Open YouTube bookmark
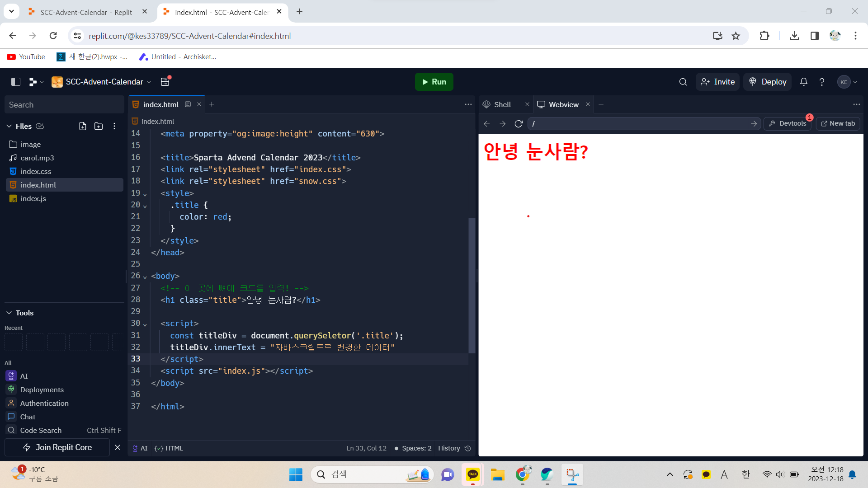The height and width of the screenshot is (488, 868). [26, 57]
